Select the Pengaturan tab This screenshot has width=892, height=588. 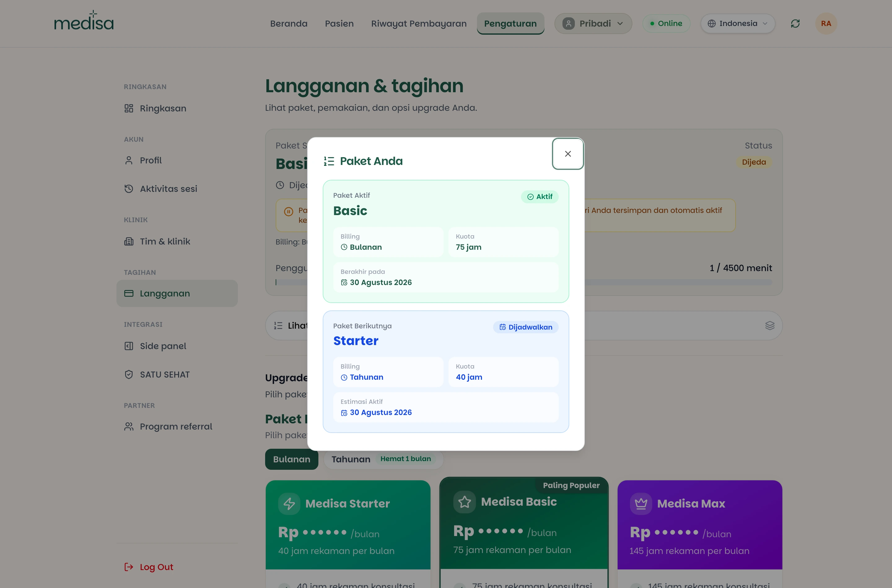pos(510,24)
